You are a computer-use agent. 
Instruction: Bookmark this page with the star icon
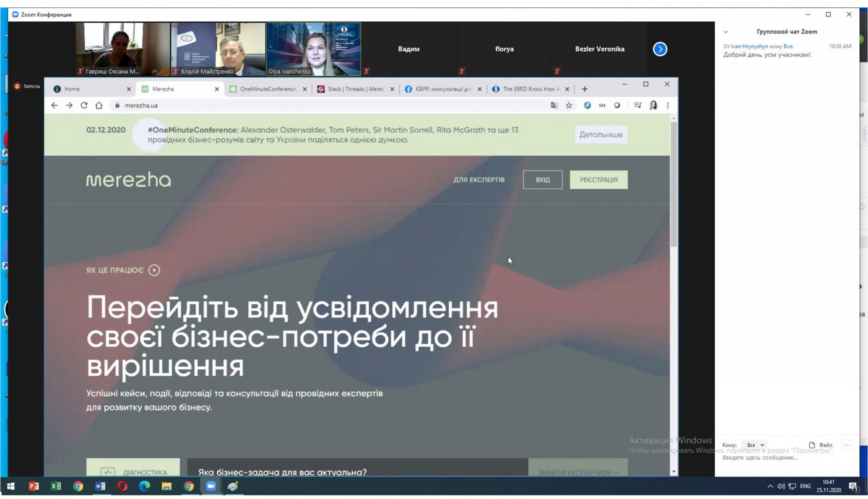coord(569,105)
